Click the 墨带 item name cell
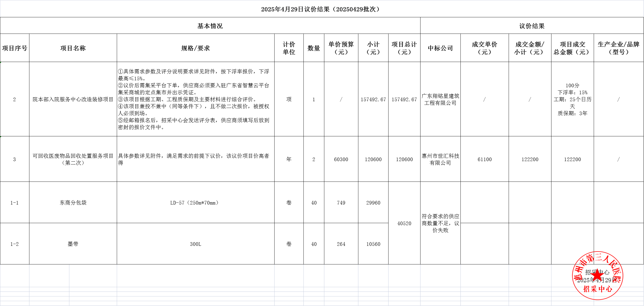This screenshot has width=644, height=306. click(x=73, y=244)
